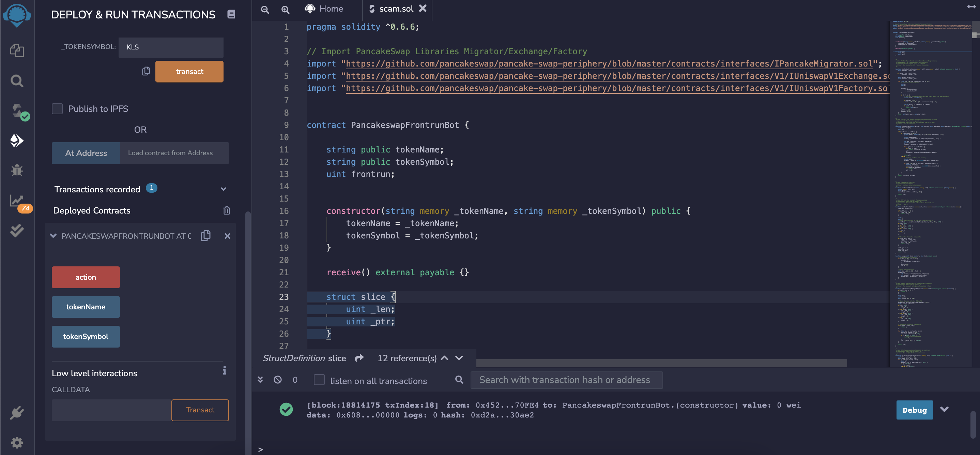The height and width of the screenshot is (455, 980).
Task: Select the scam.sol editor tab
Action: (396, 9)
